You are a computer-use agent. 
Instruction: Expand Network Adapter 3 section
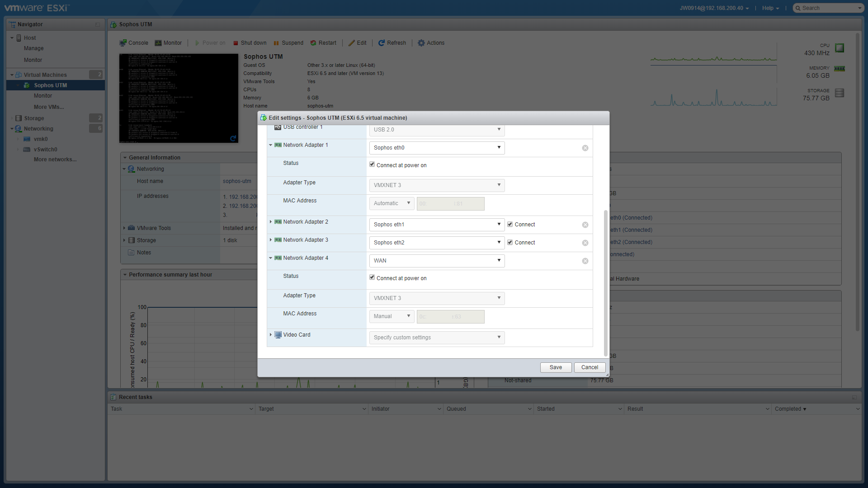click(271, 240)
